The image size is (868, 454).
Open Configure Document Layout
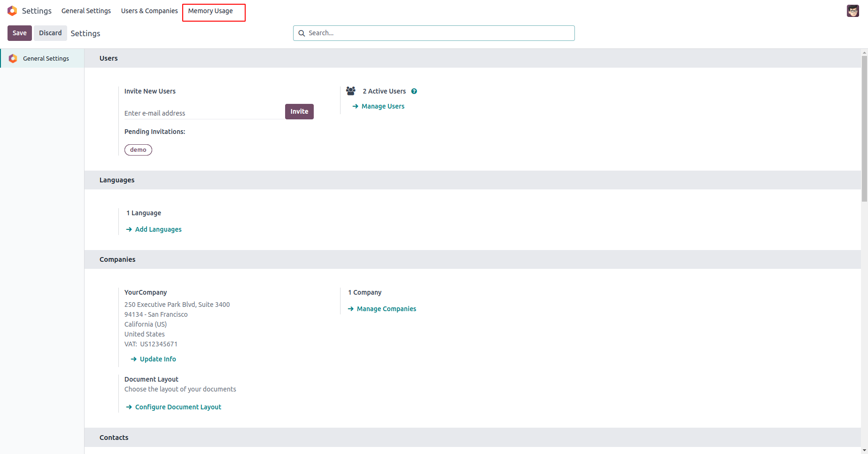click(x=178, y=407)
